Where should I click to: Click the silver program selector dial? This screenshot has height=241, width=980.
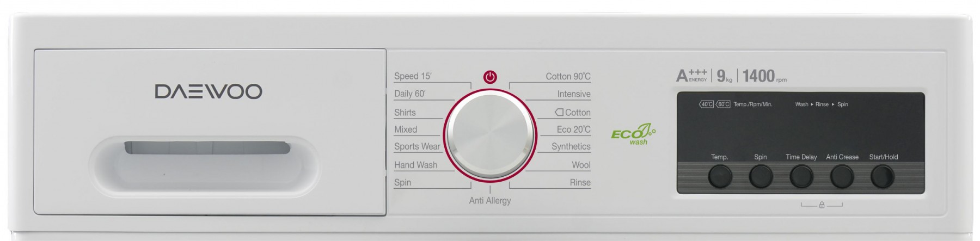[490, 135]
